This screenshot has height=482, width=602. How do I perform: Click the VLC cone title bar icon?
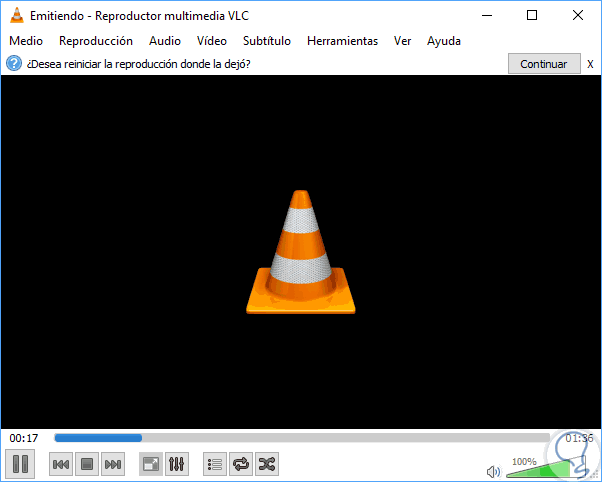click(x=17, y=16)
